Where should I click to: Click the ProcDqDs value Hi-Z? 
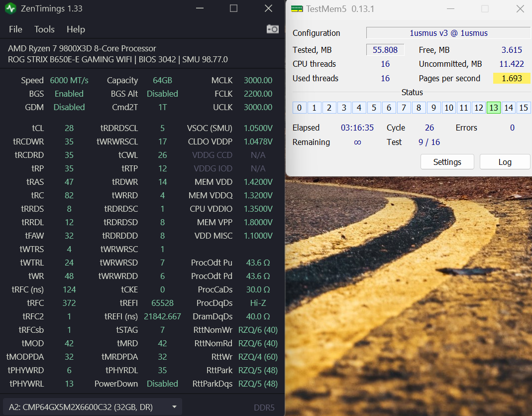pyautogui.click(x=258, y=303)
